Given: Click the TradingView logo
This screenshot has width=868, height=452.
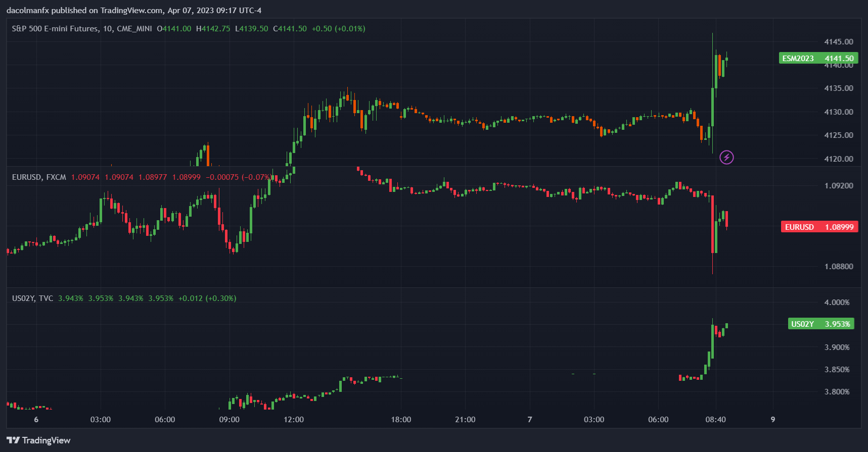Looking at the screenshot, I should pos(38,440).
